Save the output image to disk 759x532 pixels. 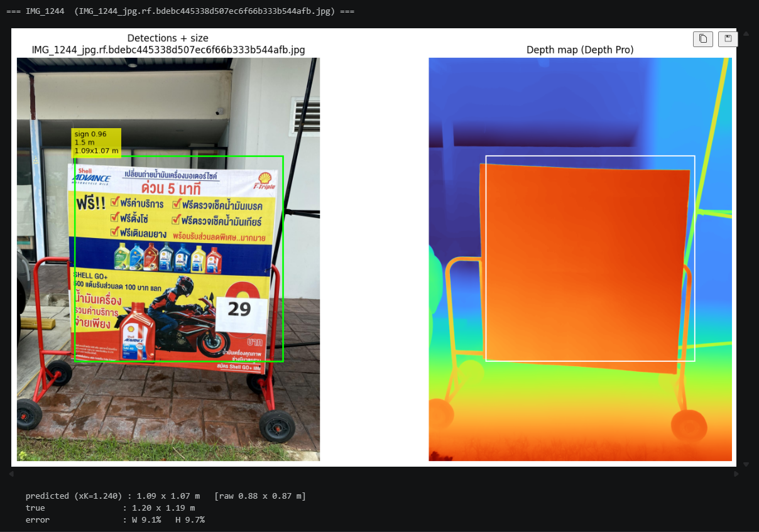pyautogui.click(x=728, y=39)
